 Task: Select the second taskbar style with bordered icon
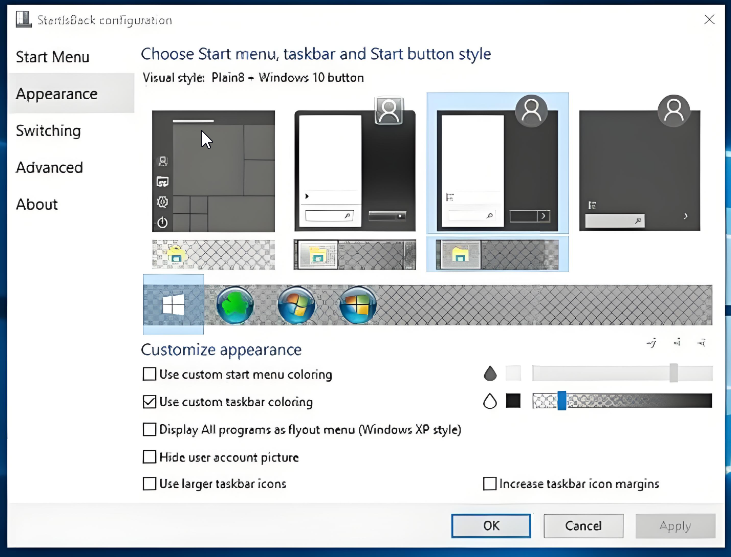(355, 254)
